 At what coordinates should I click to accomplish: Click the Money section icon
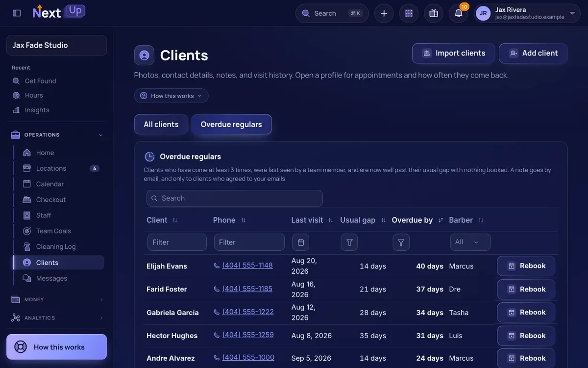[16, 299]
